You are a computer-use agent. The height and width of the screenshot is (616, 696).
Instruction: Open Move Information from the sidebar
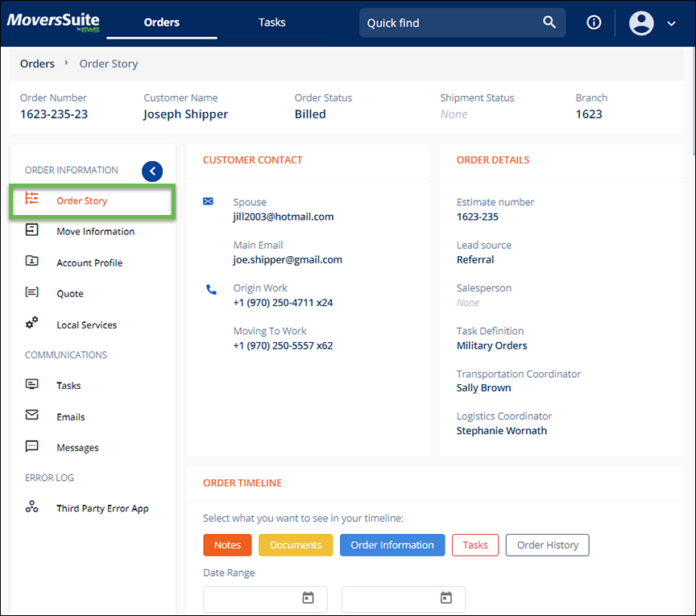click(31, 231)
